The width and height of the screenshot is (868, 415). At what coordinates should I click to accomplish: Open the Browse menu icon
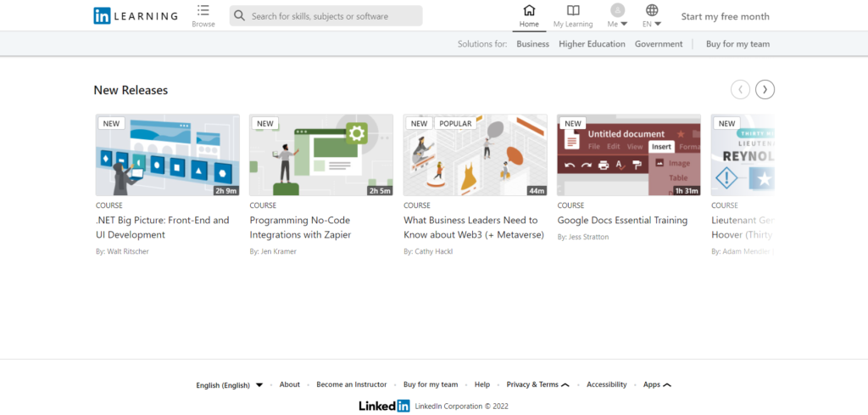coord(203,10)
